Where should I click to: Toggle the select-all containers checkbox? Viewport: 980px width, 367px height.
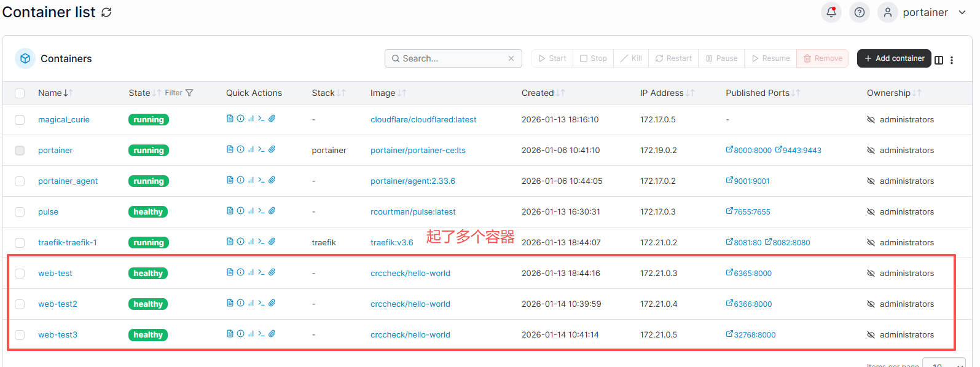[x=20, y=93]
